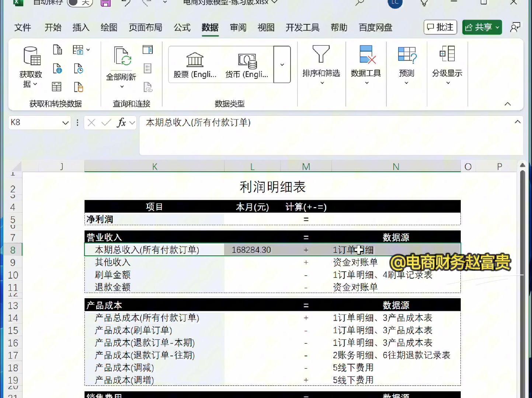Click the search magnifier in title bar

tap(359, 3)
